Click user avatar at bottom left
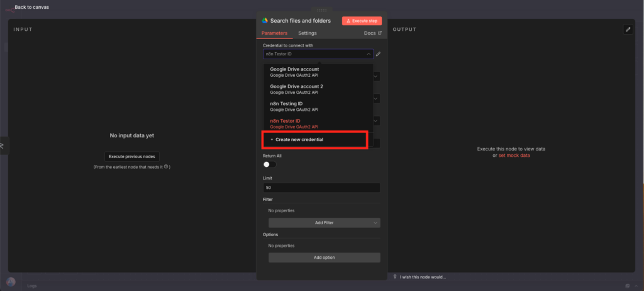The height and width of the screenshot is (291, 644). 10,283
